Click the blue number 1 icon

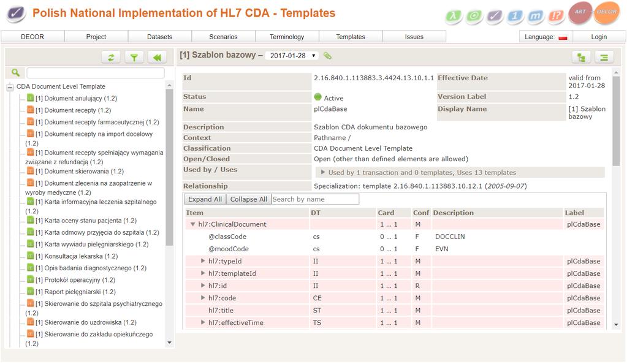515,17
